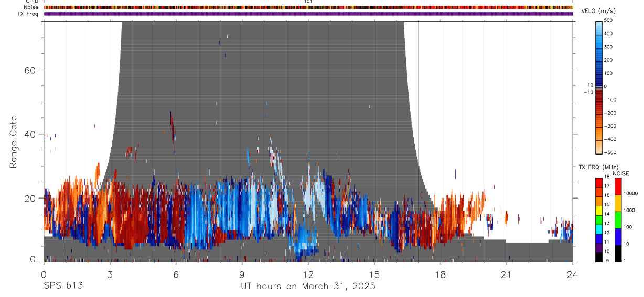Click the CPID value '151'

pyautogui.click(x=308, y=2)
